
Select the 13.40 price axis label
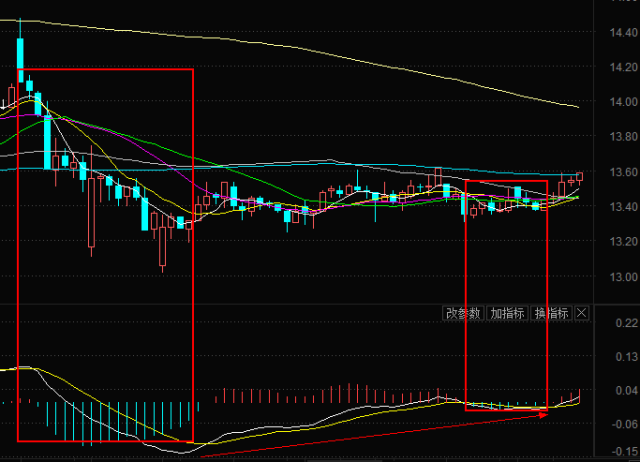(x=624, y=207)
